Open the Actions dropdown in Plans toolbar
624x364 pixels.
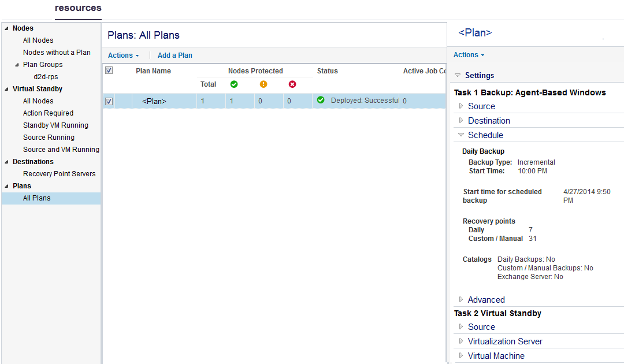point(123,55)
